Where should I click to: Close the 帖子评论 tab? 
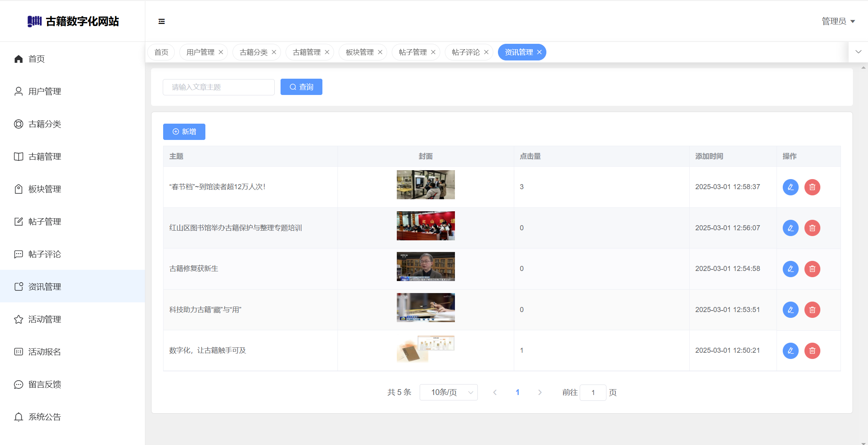[x=486, y=52]
